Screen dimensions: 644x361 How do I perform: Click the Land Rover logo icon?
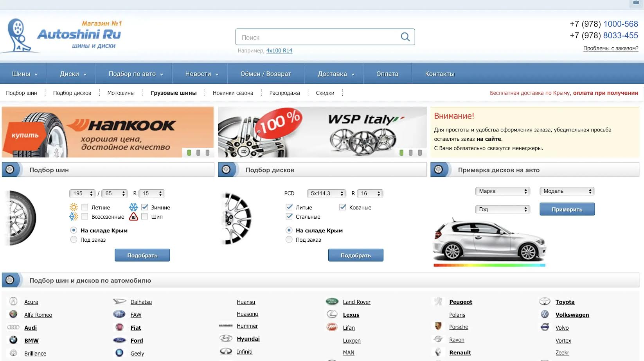(332, 302)
